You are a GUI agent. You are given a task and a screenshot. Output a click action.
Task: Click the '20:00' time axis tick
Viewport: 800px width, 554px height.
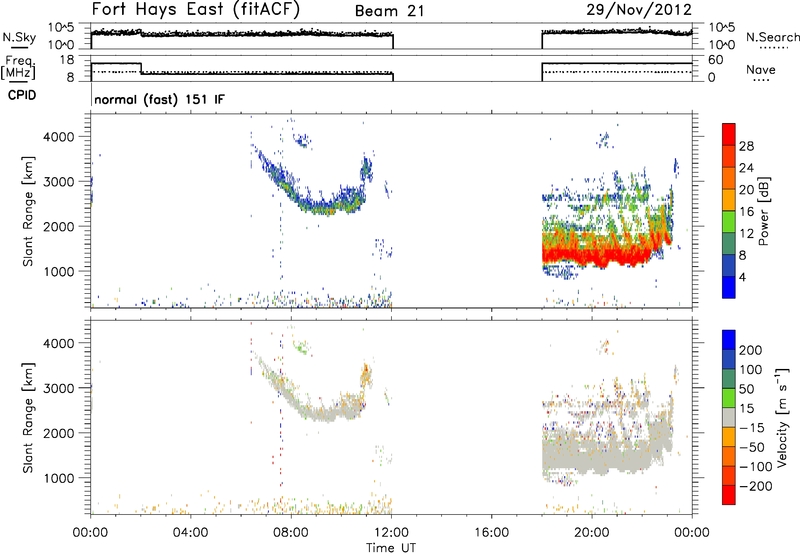pos(592,533)
